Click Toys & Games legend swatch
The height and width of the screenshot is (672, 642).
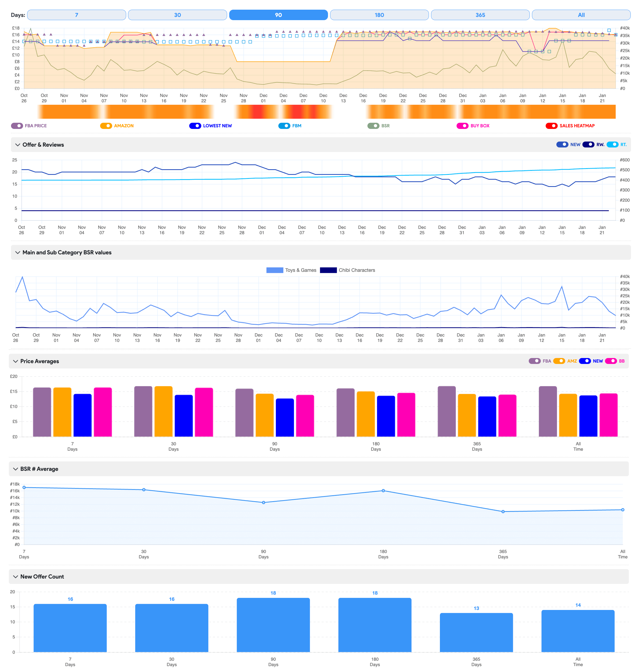pyautogui.click(x=275, y=270)
